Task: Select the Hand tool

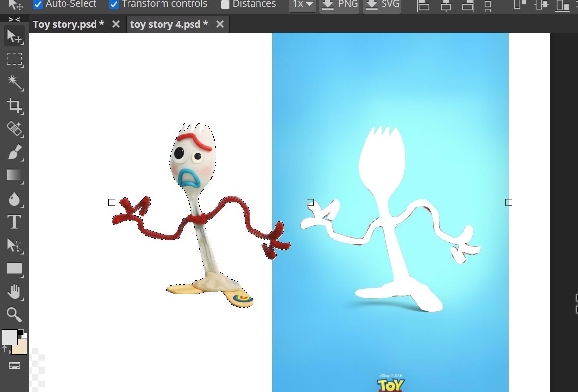Action: click(x=14, y=292)
